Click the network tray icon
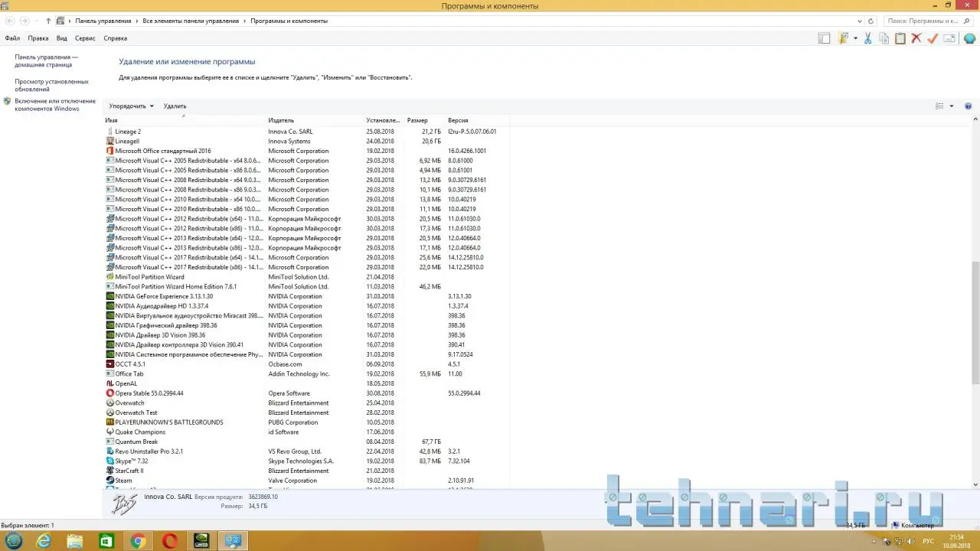The image size is (980, 551). (x=899, y=541)
